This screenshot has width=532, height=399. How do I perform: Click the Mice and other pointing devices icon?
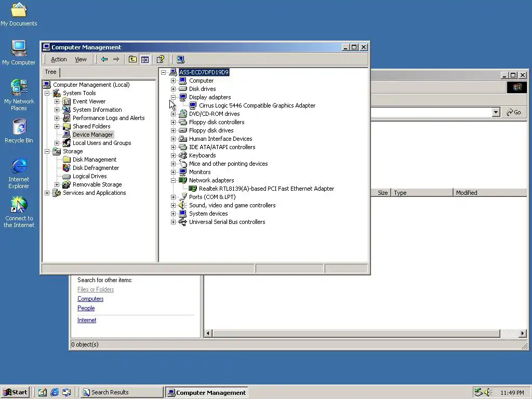(183, 164)
